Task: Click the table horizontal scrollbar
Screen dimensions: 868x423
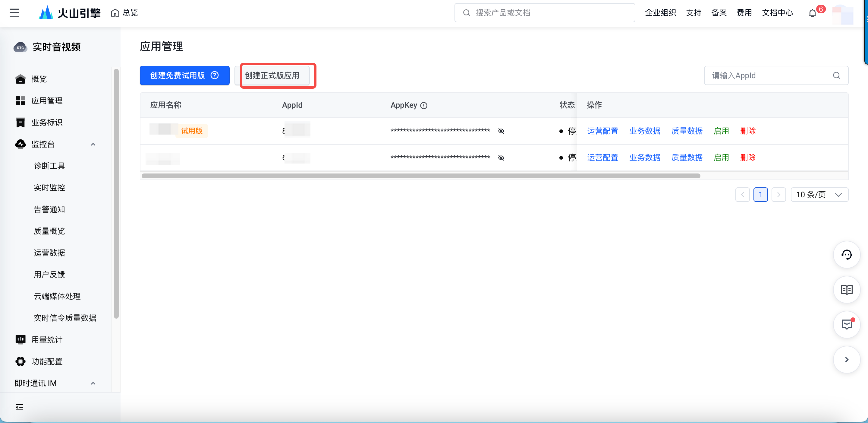Action: point(421,176)
